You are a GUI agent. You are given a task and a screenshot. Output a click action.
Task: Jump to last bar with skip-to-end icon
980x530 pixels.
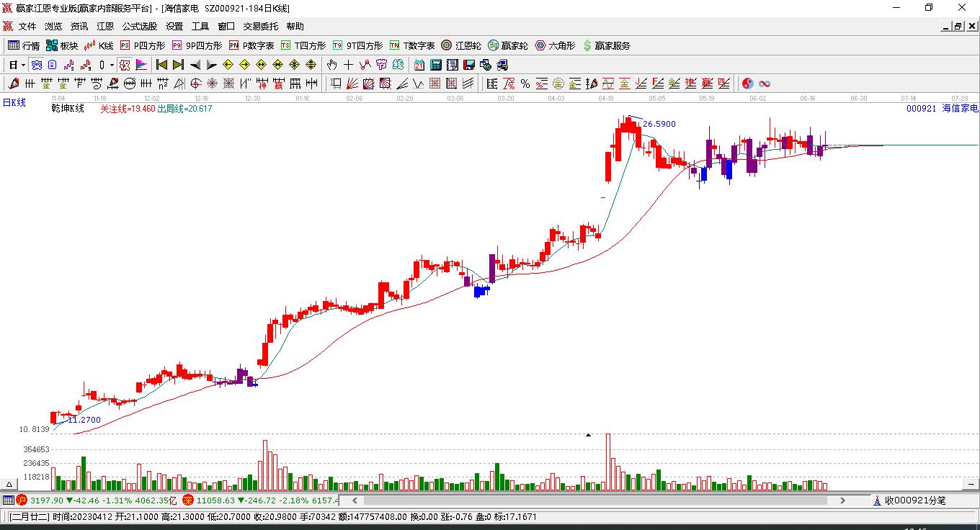coord(178,65)
